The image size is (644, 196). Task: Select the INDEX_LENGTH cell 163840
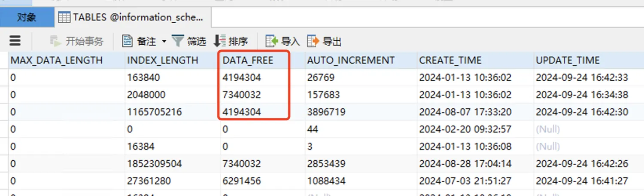(x=172, y=77)
